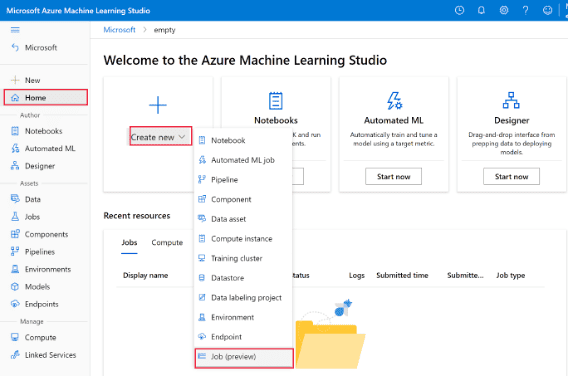Choose Automated ML job from the menu
The height and width of the screenshot is (376, 568).
[243, 160]
